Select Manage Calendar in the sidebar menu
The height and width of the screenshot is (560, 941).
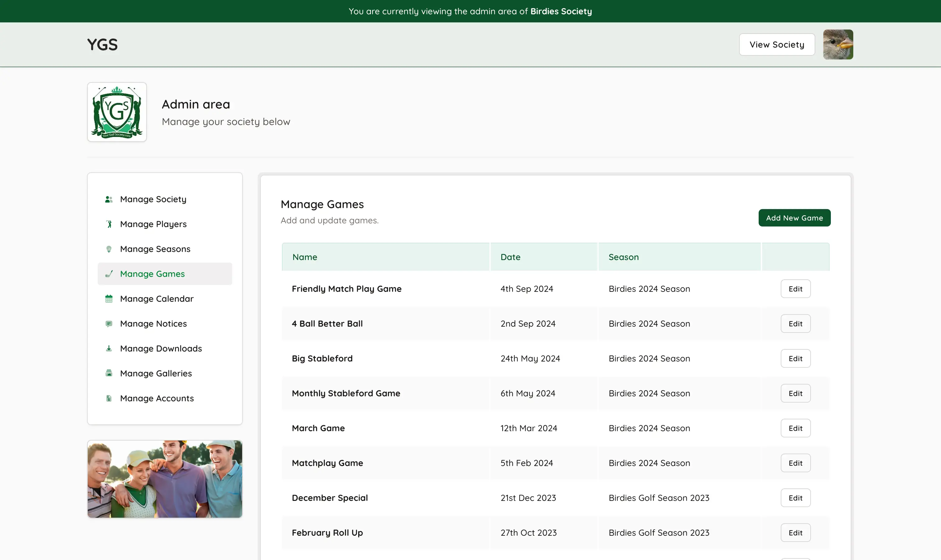click(x=156, y=298)
